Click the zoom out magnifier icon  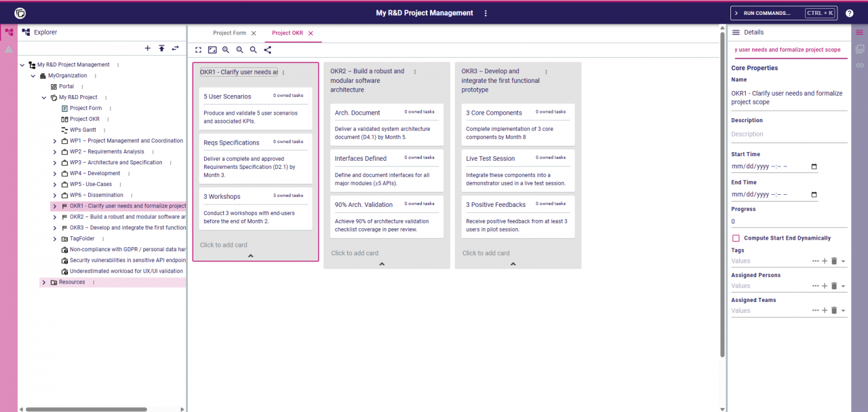[x=238, y=49]
